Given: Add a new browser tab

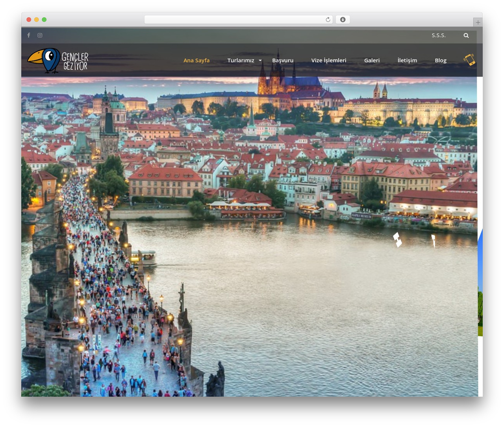Looking at the screenshot, I should (478, 22).
